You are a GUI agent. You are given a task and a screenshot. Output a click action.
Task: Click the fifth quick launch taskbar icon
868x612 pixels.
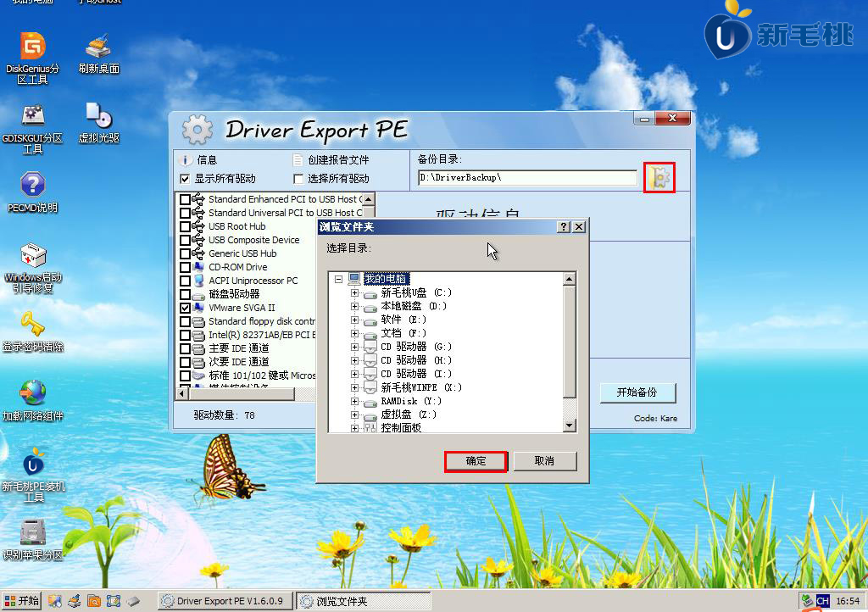[133, 601]
